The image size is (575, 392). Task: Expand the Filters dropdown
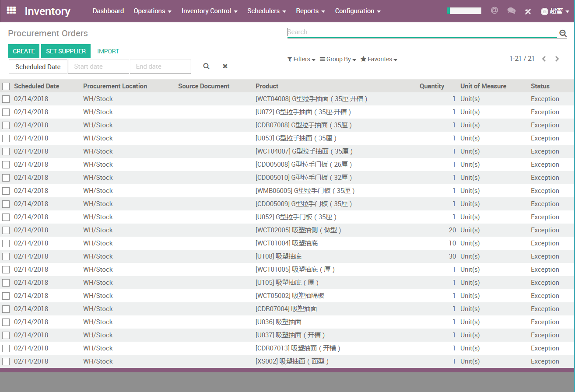[x=301, y=59]
